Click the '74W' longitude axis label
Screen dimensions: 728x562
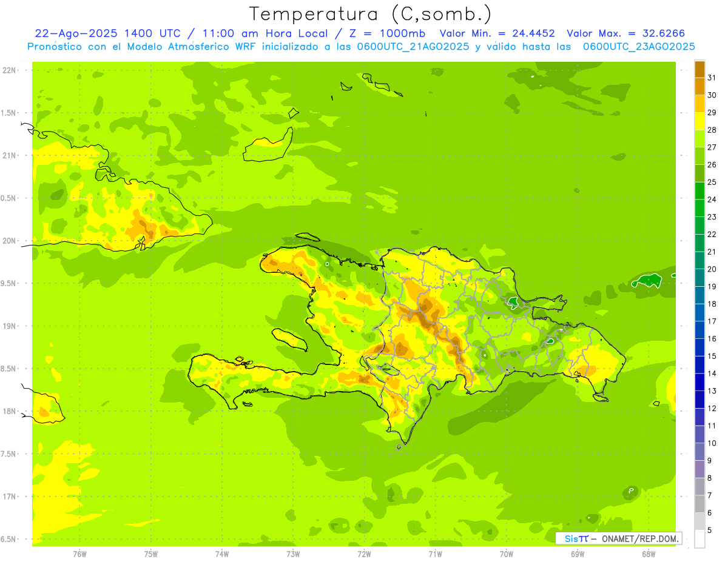[222, 554]
